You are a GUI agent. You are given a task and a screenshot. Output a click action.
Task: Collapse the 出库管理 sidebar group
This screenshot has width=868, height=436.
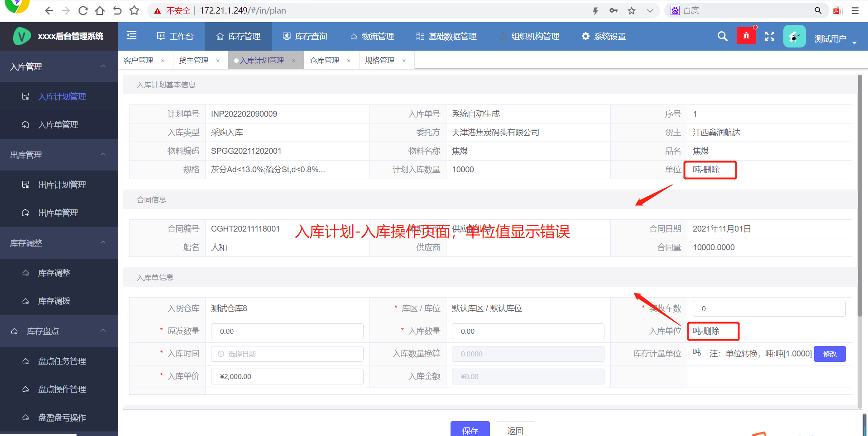(59, 155)
